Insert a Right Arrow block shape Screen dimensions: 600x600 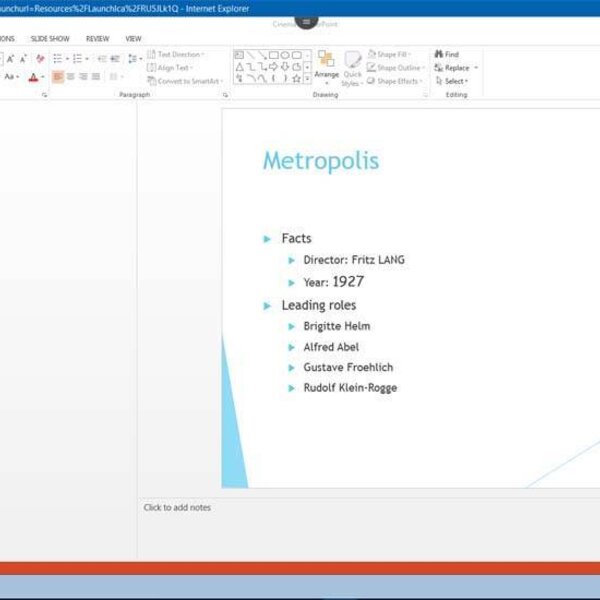[274, 67]
